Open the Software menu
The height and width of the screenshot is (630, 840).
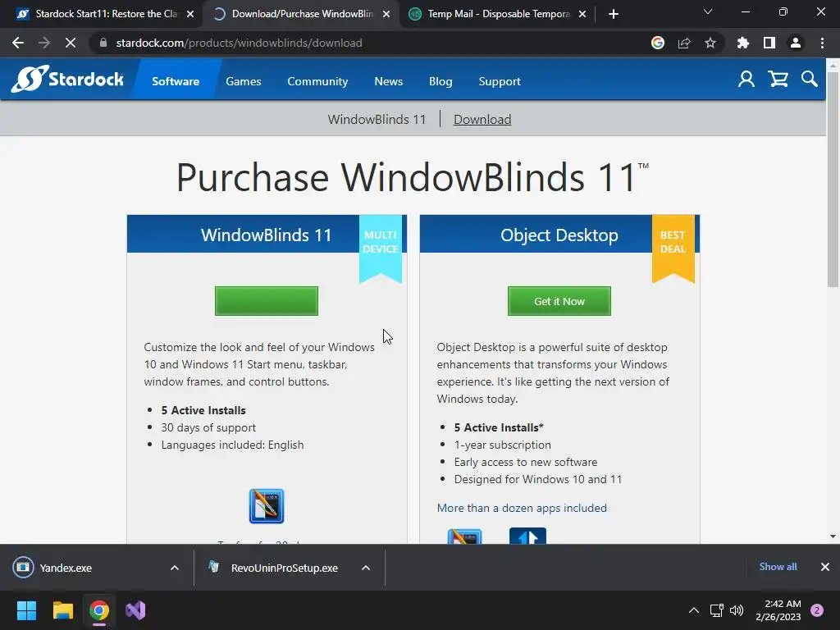point(176,81)
